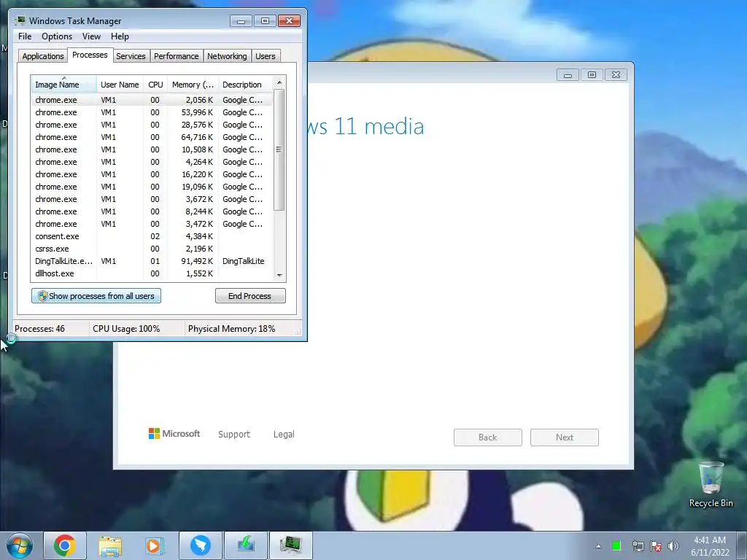Click the Microsoft logo in setup window
Screen dimensions: 747x560
pyautogui.click(x=174, y=434)
